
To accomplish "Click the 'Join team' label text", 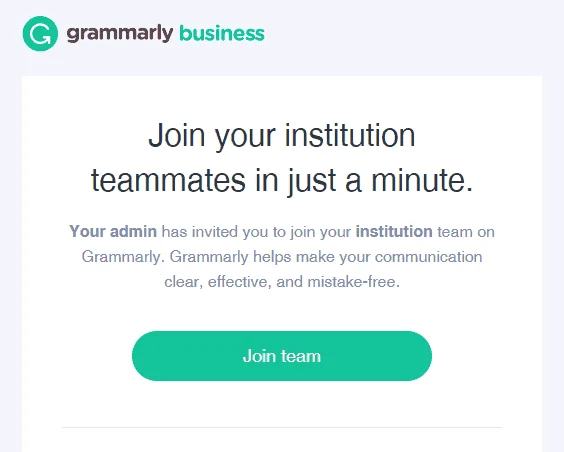I will (282, 356).
